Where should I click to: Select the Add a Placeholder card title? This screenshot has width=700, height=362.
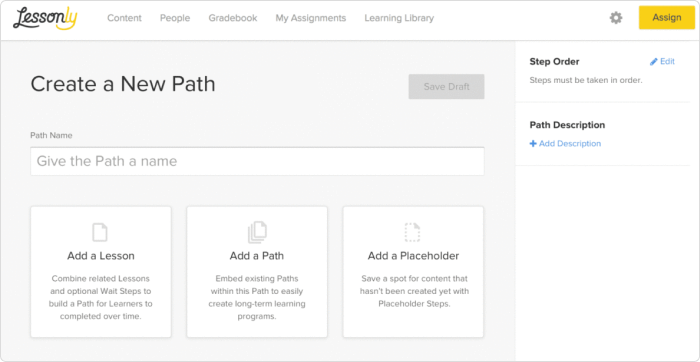click(x=413, y=256)
